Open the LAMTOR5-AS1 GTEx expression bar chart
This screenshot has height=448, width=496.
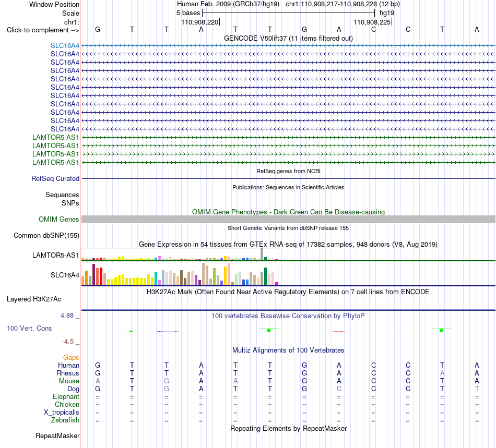coord(180,255)
